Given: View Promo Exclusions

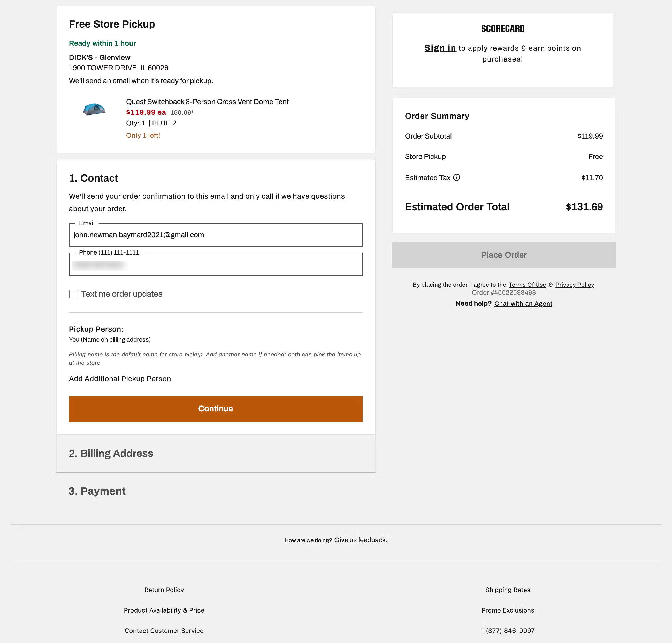Looking at the screenshot, I should click(x=507, y=610).
